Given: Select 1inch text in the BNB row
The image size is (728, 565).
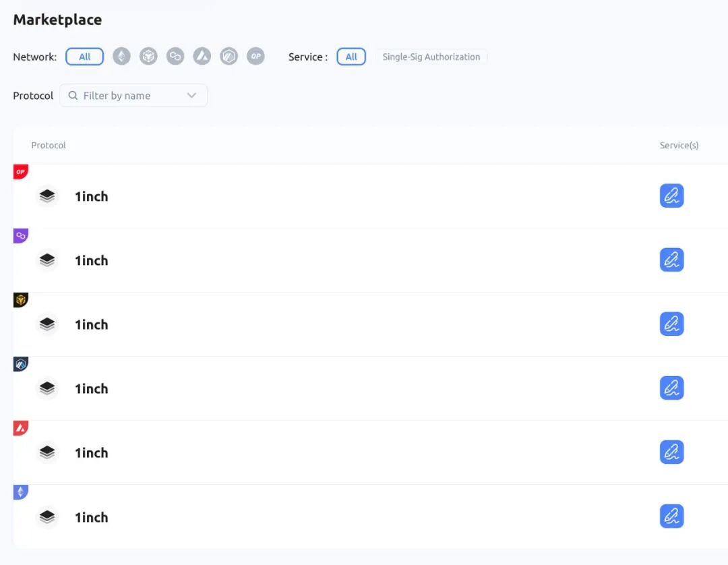Looking at the screenshot, I should (x=92, y=324).
